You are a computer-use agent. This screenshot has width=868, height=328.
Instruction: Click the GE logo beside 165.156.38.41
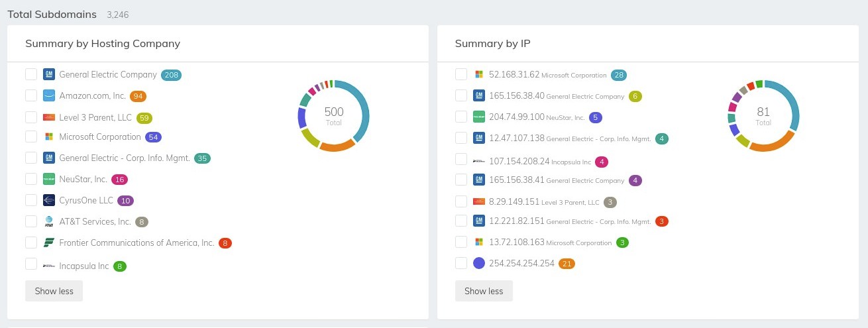479,180
